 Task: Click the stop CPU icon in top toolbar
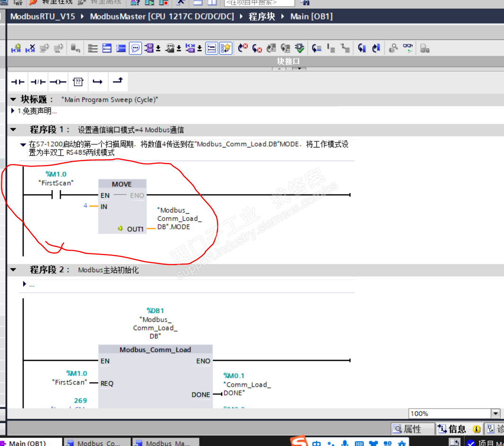[164, 2]
